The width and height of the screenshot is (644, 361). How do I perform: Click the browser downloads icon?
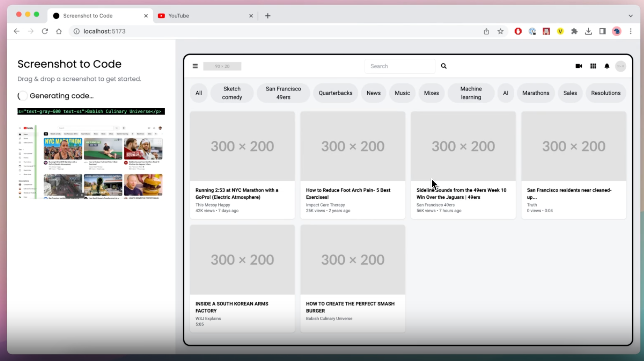[588, 31]
